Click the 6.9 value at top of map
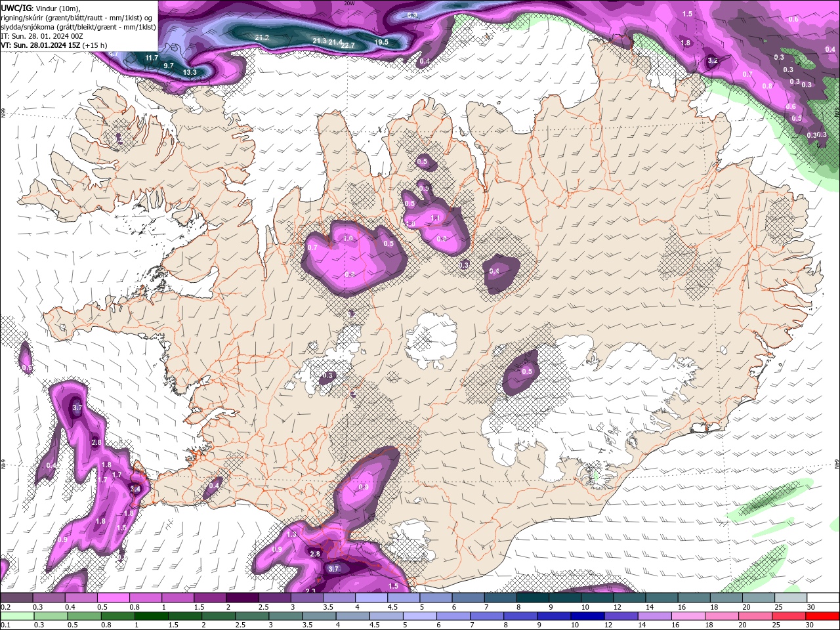The height and width of the screenshot is (630, 840). click(x=412, y=14)
